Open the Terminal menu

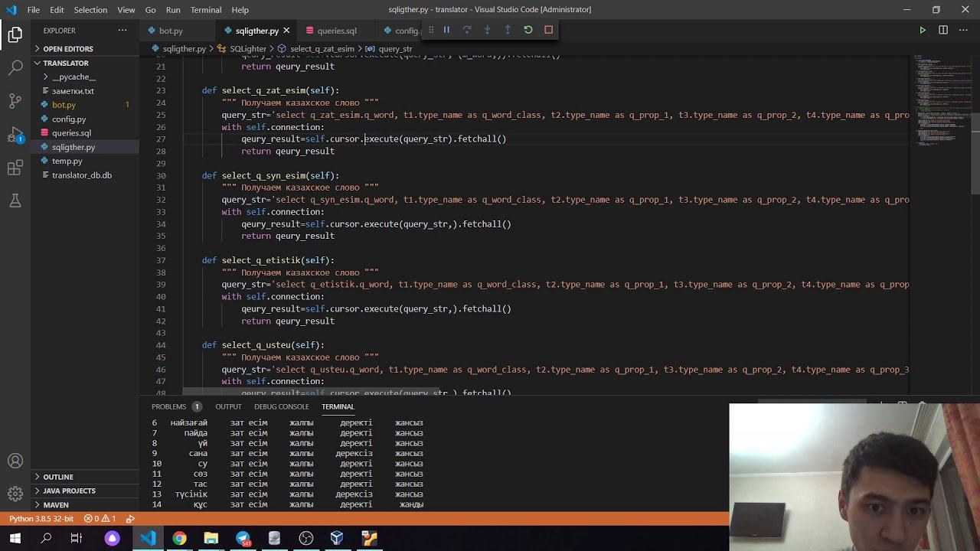(x=206, y=10)
